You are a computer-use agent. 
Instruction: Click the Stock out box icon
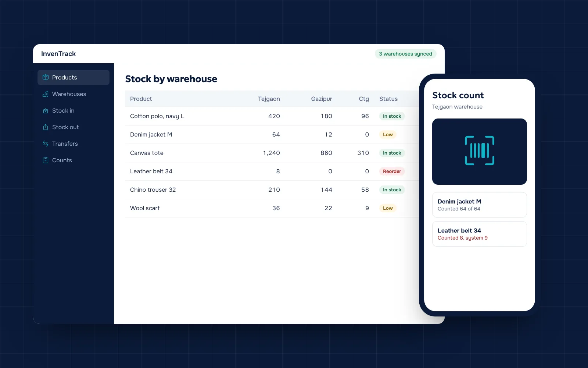tap(46, 127)
